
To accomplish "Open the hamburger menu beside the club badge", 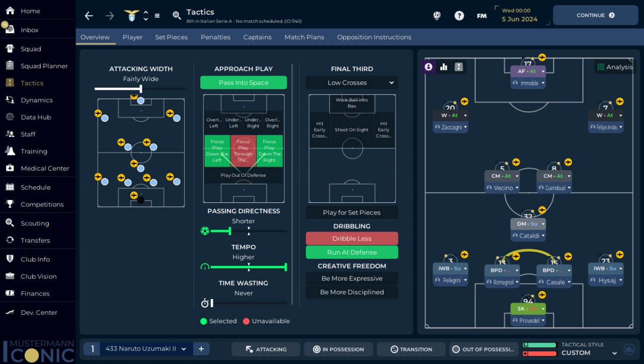I will coord(157,16).
